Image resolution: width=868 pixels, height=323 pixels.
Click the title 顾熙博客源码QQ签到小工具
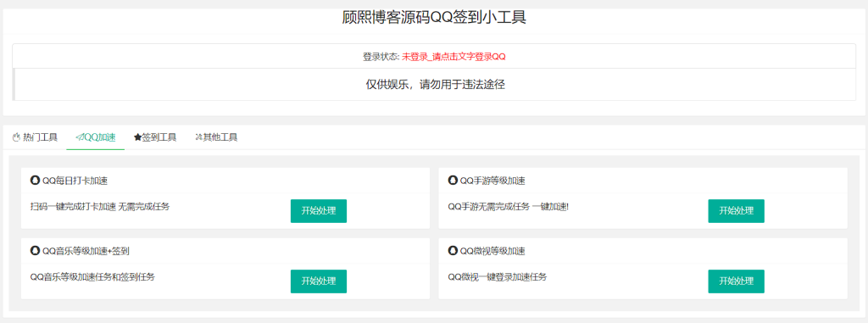tap(434, 18)
